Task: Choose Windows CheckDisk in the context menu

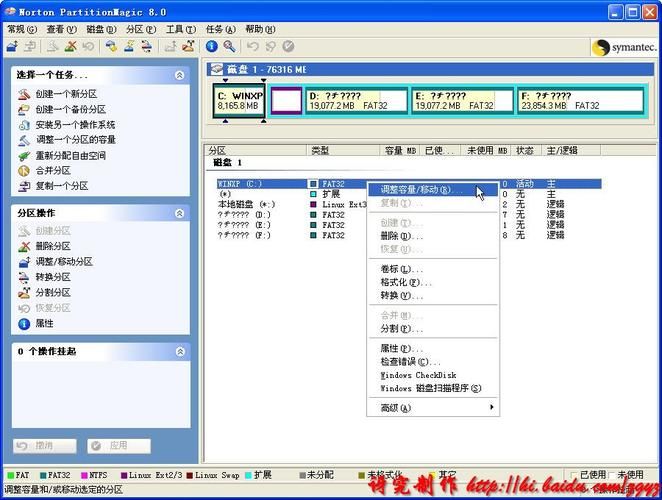Action: point(433,375)
